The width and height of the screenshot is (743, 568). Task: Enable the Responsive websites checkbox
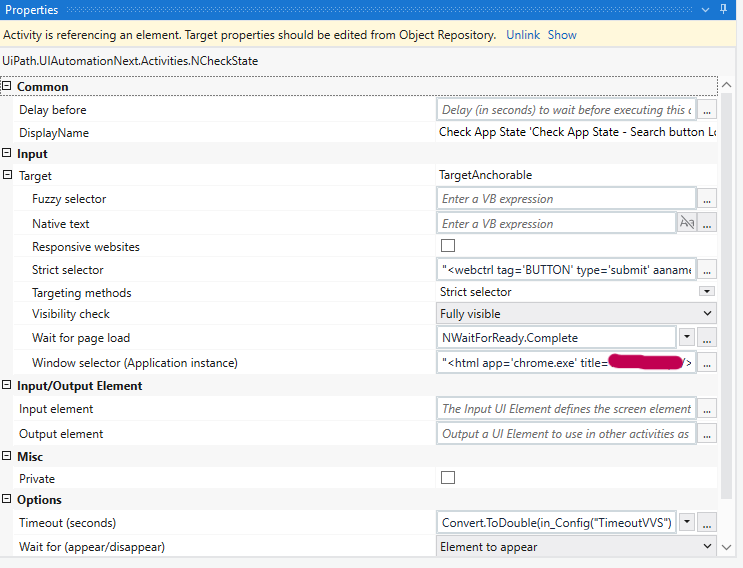point(448,246)
